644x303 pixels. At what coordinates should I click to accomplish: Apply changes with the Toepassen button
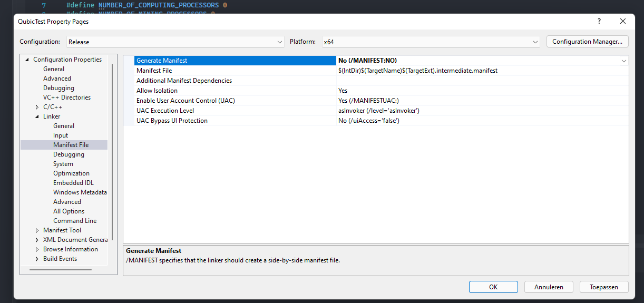(x=604, y=287)
